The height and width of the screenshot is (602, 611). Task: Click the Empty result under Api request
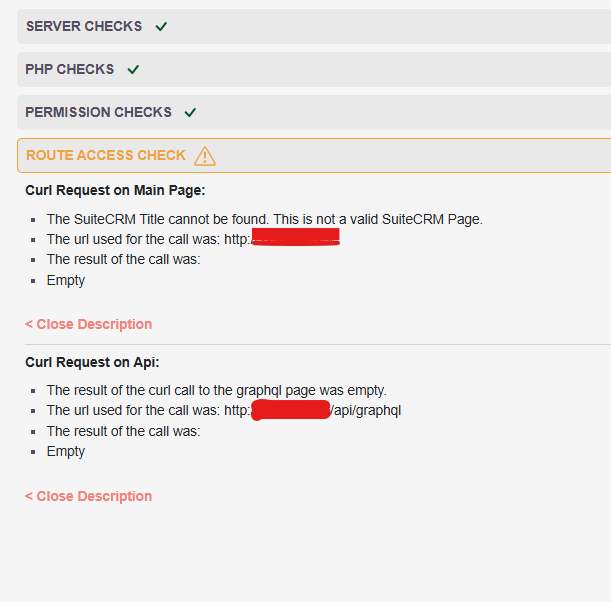pyautogui.click(x=66, y=451)
